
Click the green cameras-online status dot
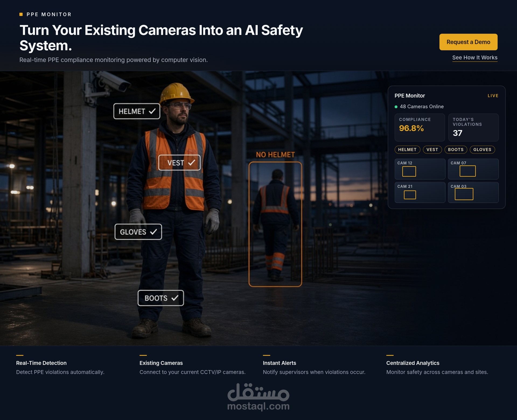(396, 107)
